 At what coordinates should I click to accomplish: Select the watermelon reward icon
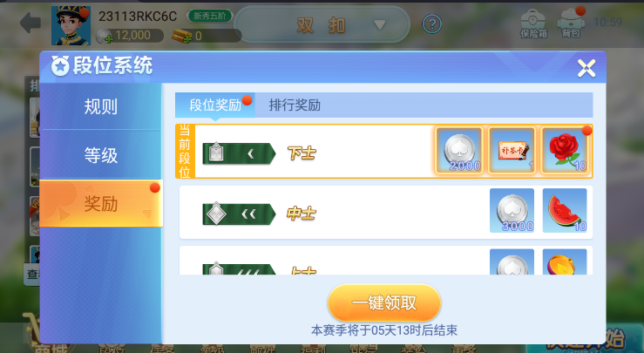pos(565,210)
